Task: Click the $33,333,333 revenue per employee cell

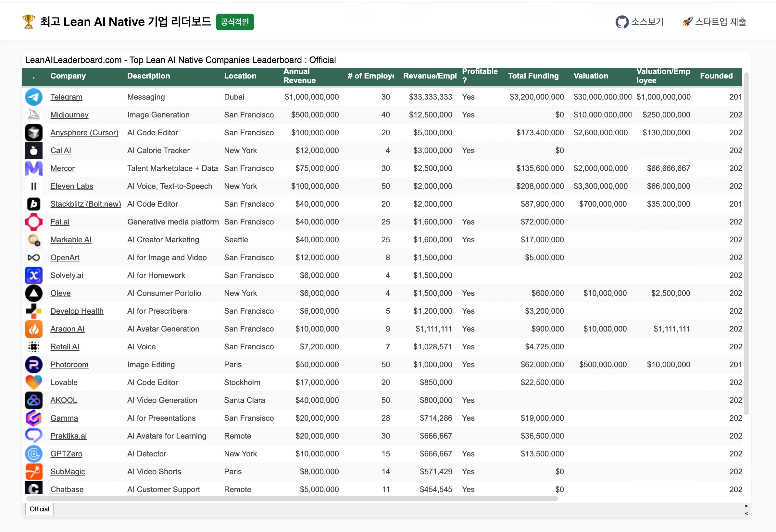Action: tap(431, 97)
